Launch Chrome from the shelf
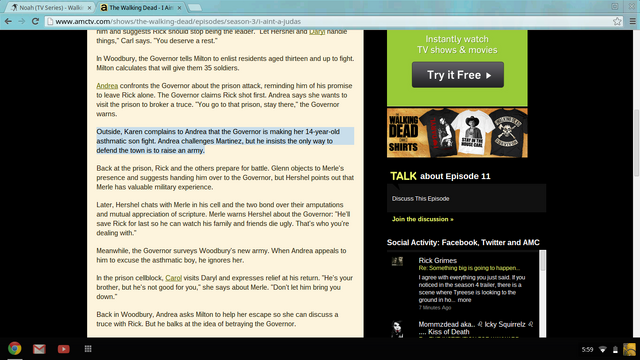640x360 pixels. pos(15,349)
